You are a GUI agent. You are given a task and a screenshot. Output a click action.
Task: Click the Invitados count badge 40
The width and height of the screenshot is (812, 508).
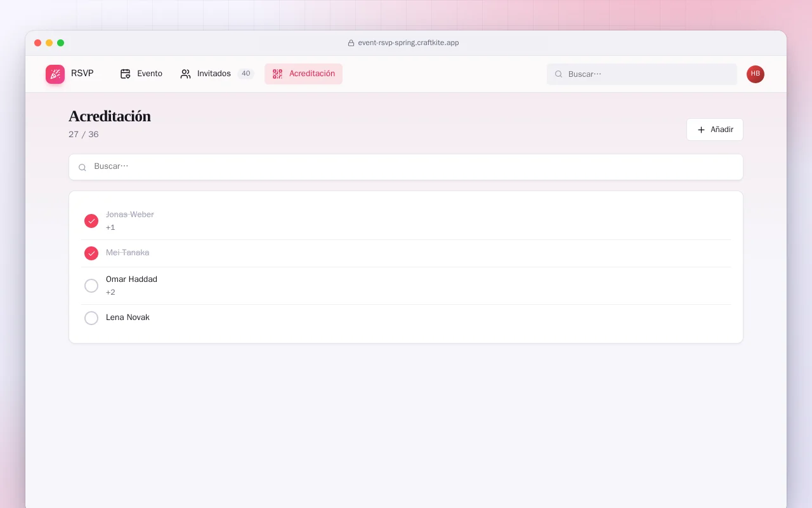pyautogui.click(x=246, y=74)
